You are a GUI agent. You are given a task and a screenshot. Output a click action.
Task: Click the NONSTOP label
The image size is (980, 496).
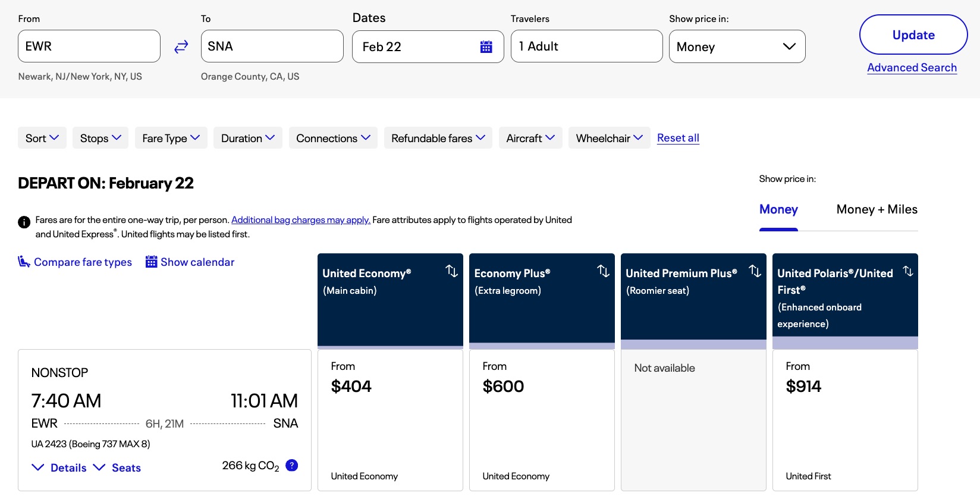[59, 373]
